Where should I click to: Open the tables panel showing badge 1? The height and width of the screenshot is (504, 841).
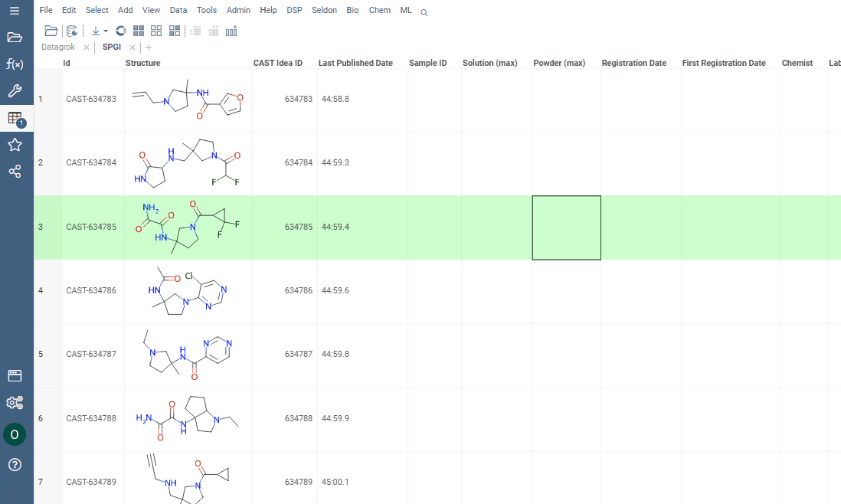click(x=16, y=117)
